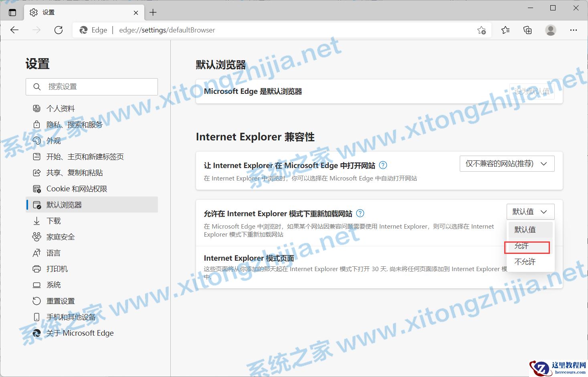This screenshot has height=377, width=588.
Task: Open the 默认值 dropdown
Action: (530, 211)
